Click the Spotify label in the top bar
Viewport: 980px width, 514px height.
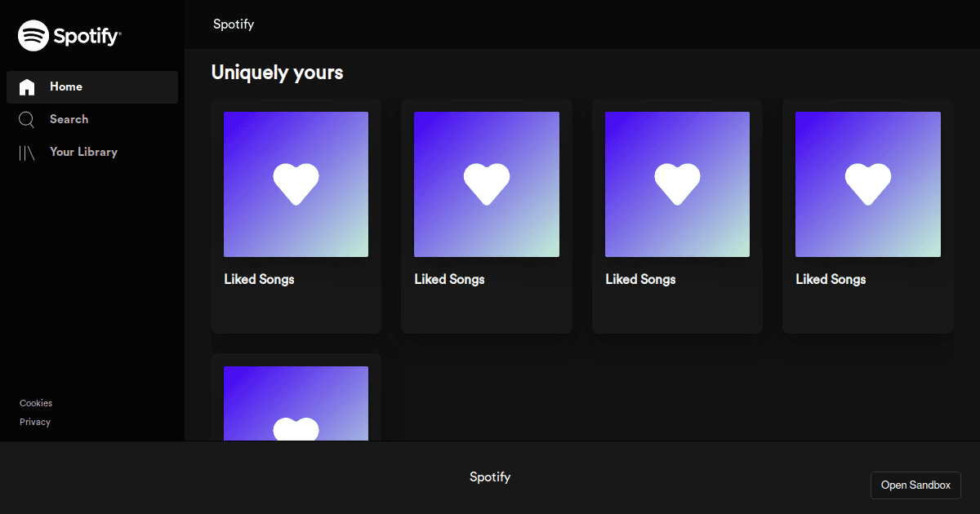[233, 24]
